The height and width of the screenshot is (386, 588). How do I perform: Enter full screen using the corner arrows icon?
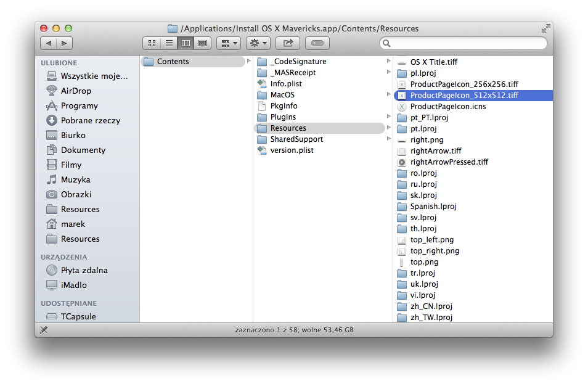coord(545,28)
